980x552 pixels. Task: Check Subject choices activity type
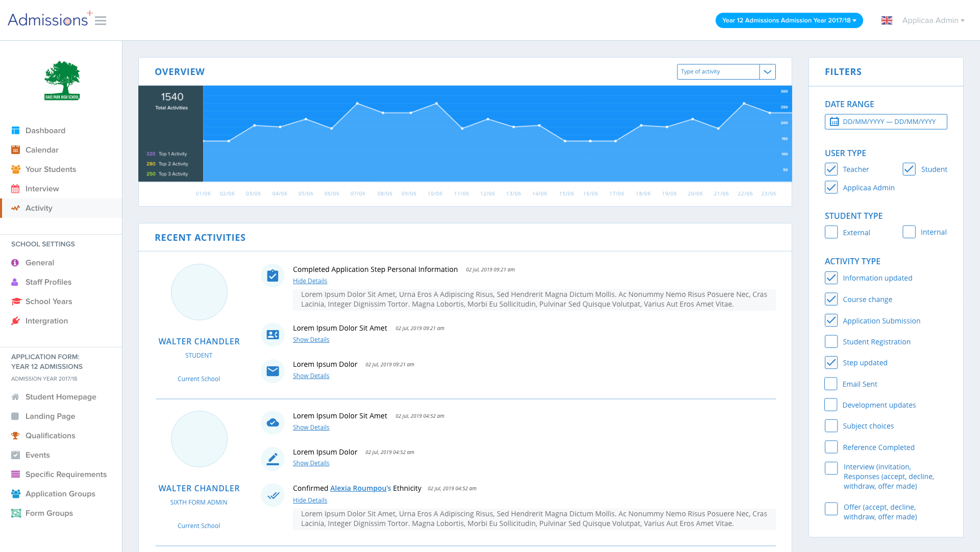point(831,426)
